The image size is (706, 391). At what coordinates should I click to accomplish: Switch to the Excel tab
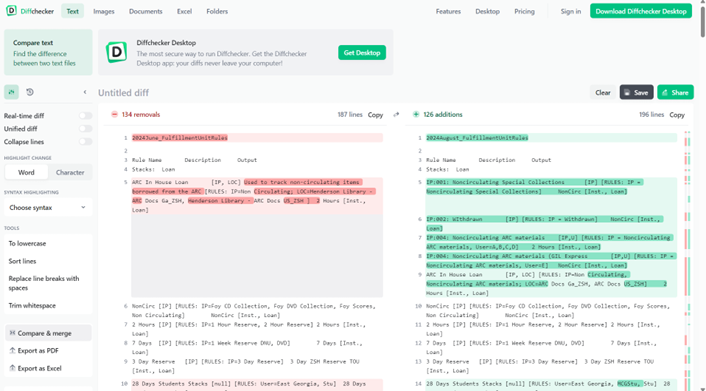pos(184,11)
